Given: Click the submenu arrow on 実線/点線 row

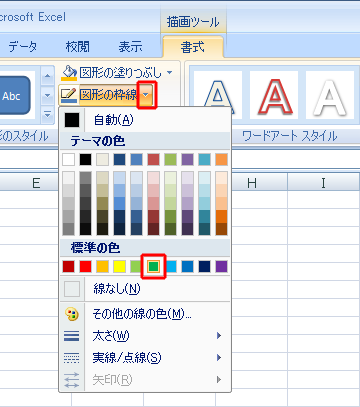Looking at the screenshot, I should click(x=219, y=358).
